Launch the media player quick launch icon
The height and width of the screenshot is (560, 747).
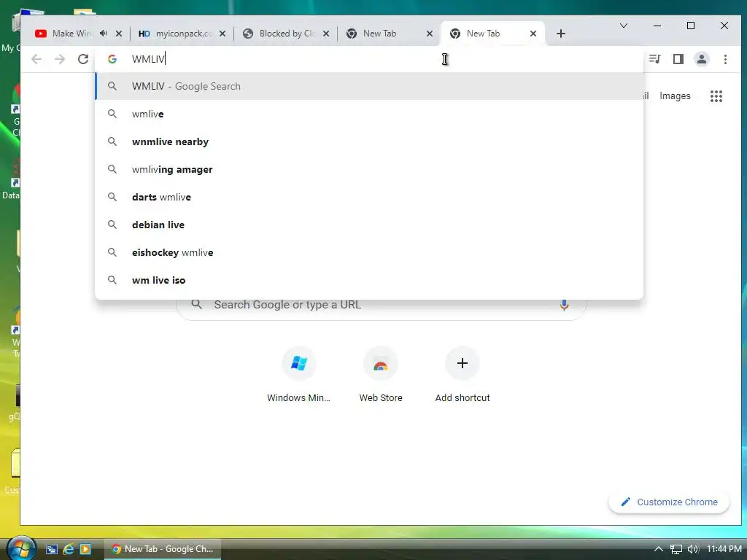click(x=85, y=549)
